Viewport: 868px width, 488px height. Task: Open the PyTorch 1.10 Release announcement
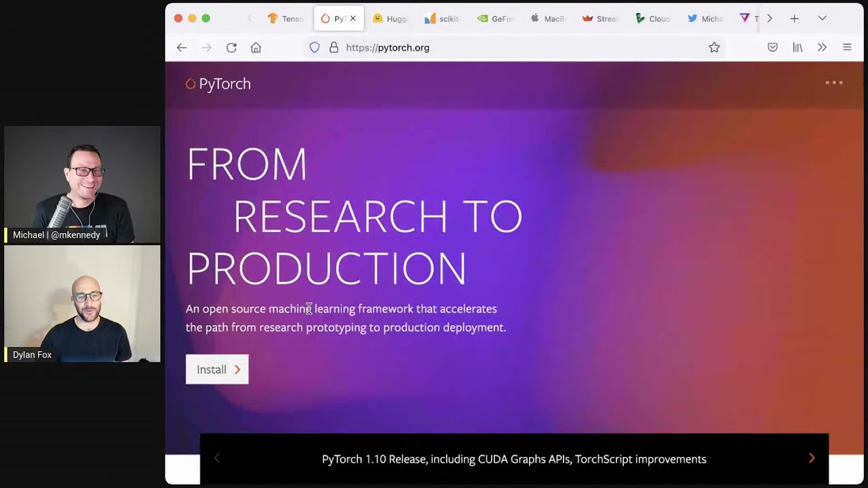(513, 460)
